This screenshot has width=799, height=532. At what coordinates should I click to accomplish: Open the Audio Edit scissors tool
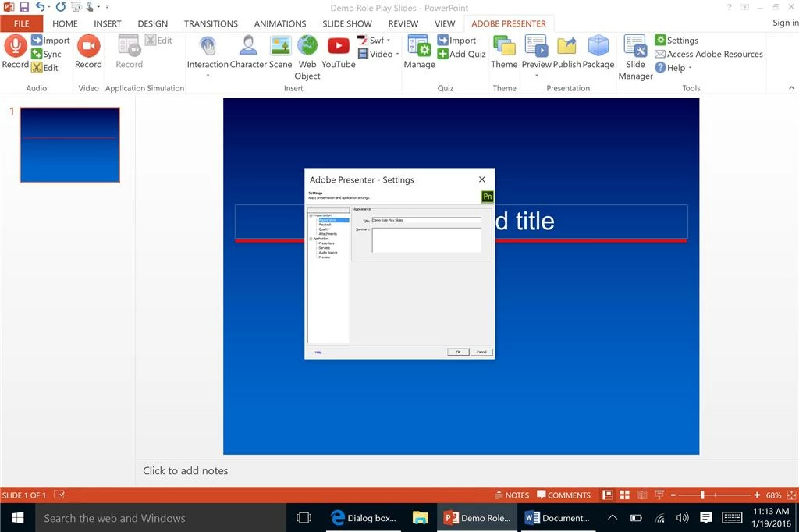44,67
